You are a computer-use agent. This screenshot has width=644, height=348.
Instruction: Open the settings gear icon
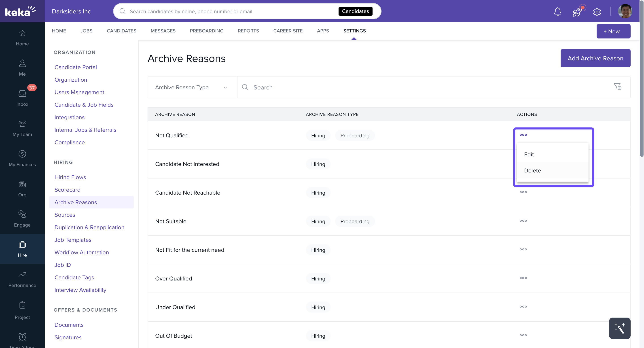tap(597, 11)
